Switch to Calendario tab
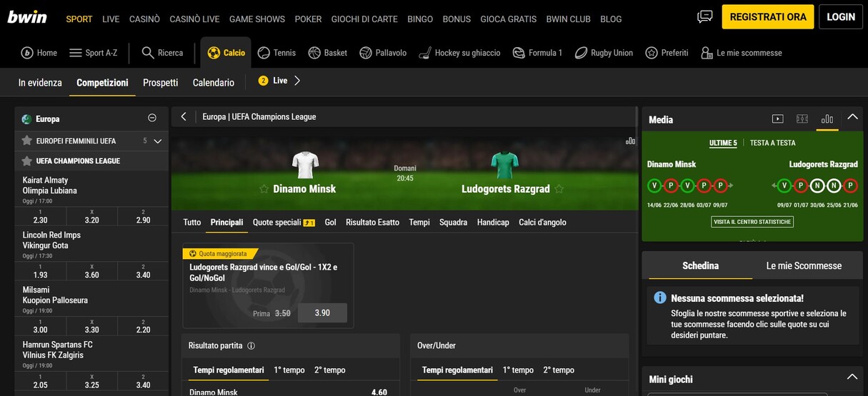Image resolution: width=868 pixels, height=396 pixels. click(x=214, y=83)
